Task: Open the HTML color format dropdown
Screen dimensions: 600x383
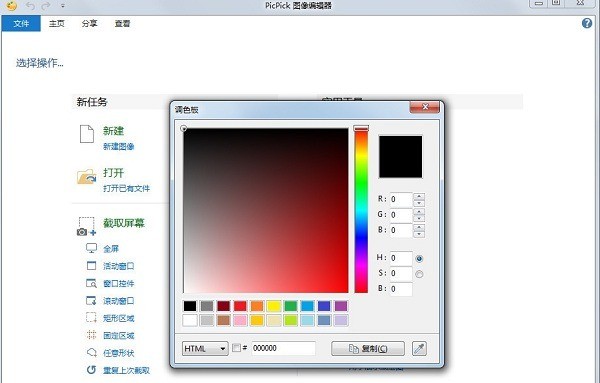Action: [205, 349]
